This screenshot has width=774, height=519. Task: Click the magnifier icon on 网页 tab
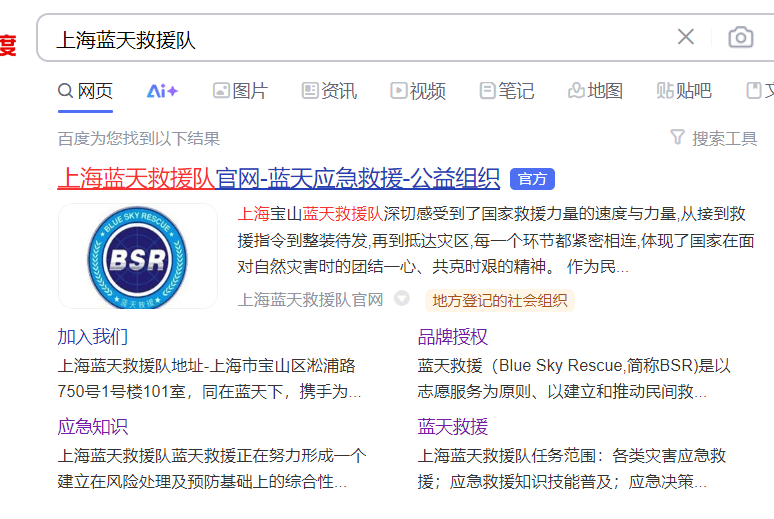[x=65, y=90]
